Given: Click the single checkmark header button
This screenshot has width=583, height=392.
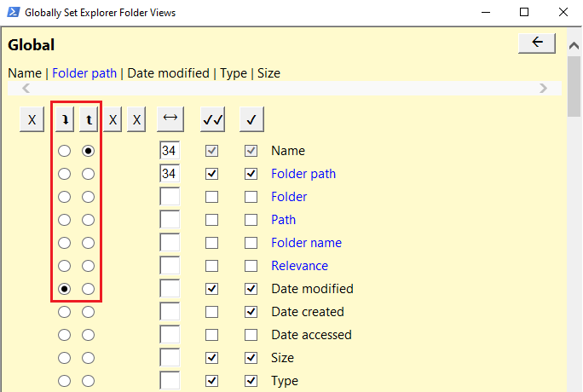Looking at the screenshot, I should pyautogui.click(x=251, y=119).
